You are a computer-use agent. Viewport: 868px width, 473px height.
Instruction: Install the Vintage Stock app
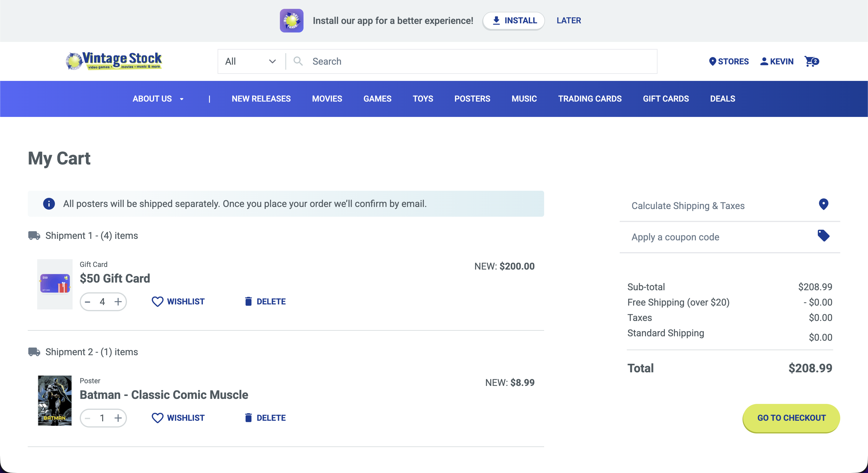pos(513,21)
